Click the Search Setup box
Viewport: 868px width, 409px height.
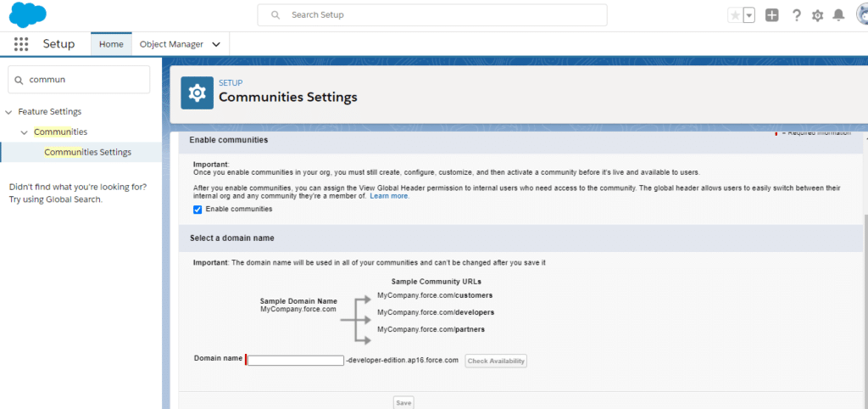coord(432,15)
